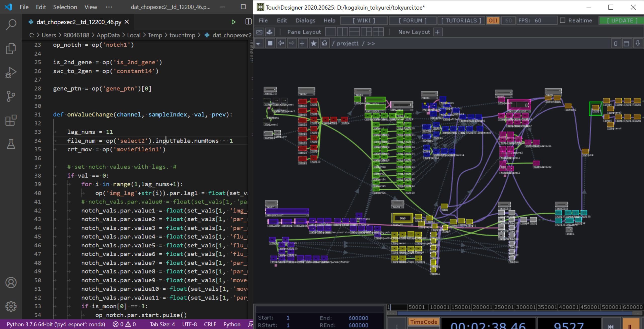Open the Dialogs menu in TouchDesigner

point(305,20)
